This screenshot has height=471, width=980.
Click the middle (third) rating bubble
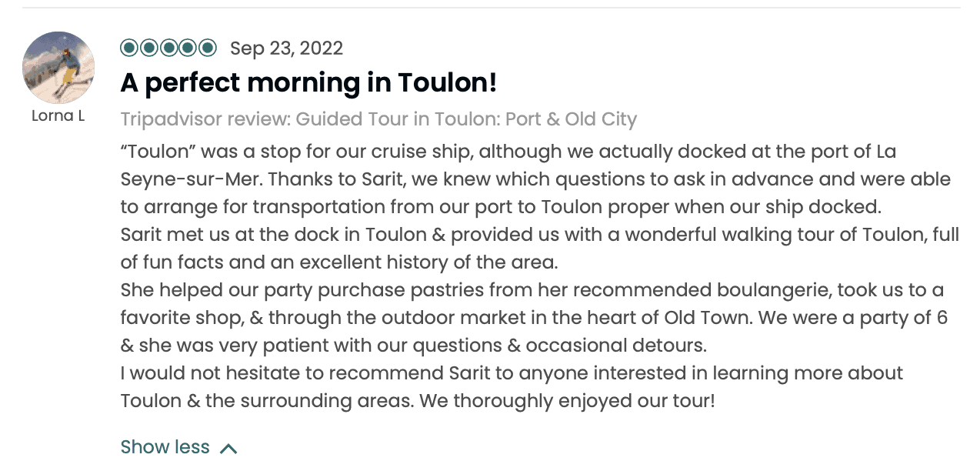168,48
